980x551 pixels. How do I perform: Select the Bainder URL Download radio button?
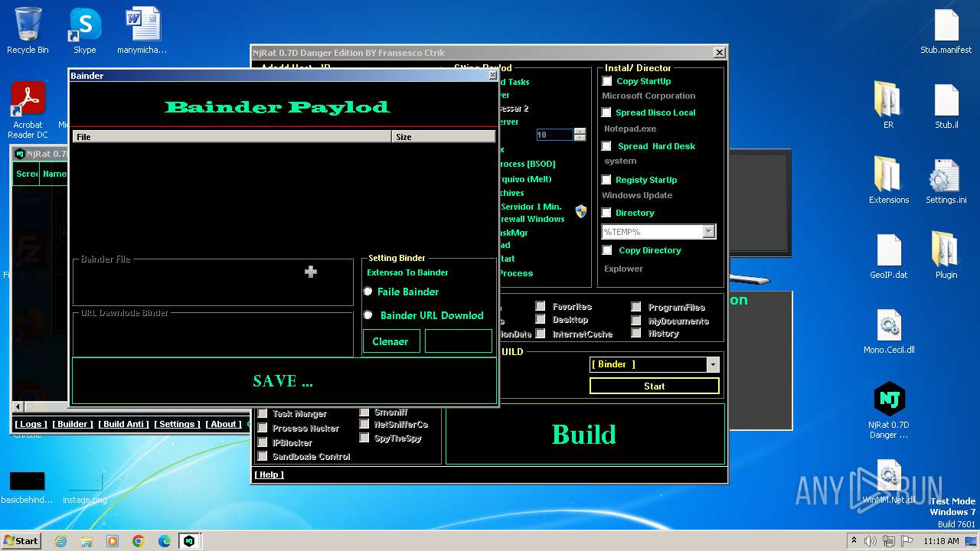click(368, 315)
